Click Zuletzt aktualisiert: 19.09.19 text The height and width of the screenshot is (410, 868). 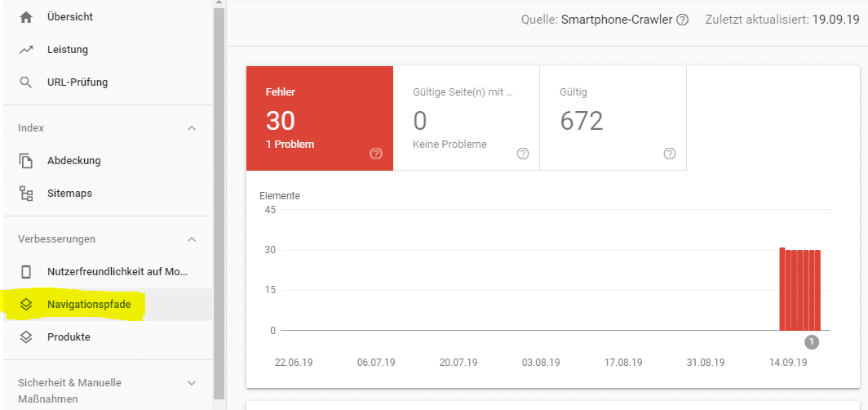pyautogui.click(x=782, y=20)
